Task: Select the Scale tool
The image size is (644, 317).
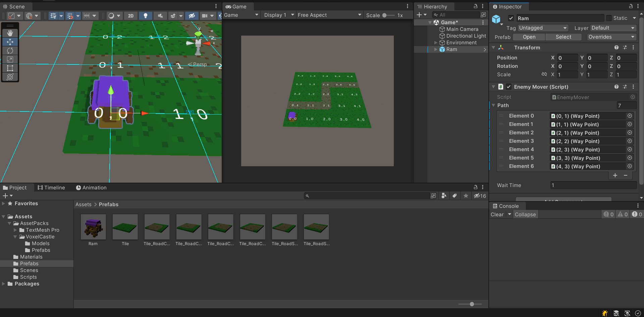Action: tap(10, 59)
